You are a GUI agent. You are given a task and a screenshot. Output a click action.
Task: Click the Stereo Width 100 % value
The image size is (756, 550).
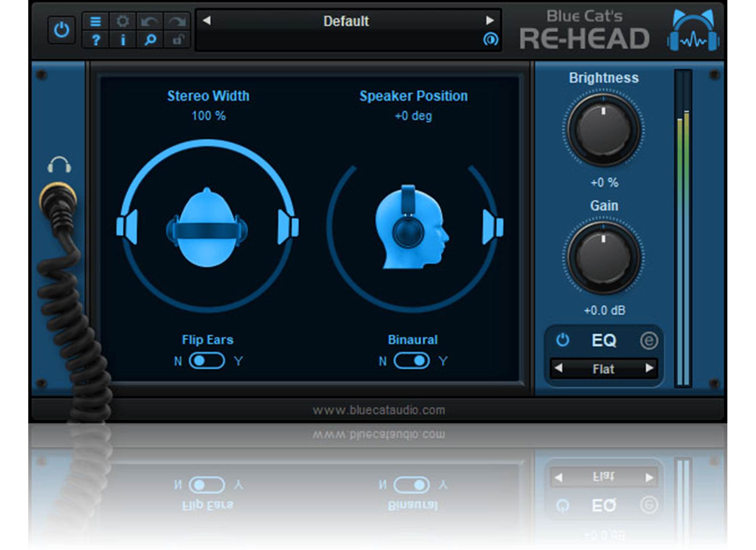[208, 116]
